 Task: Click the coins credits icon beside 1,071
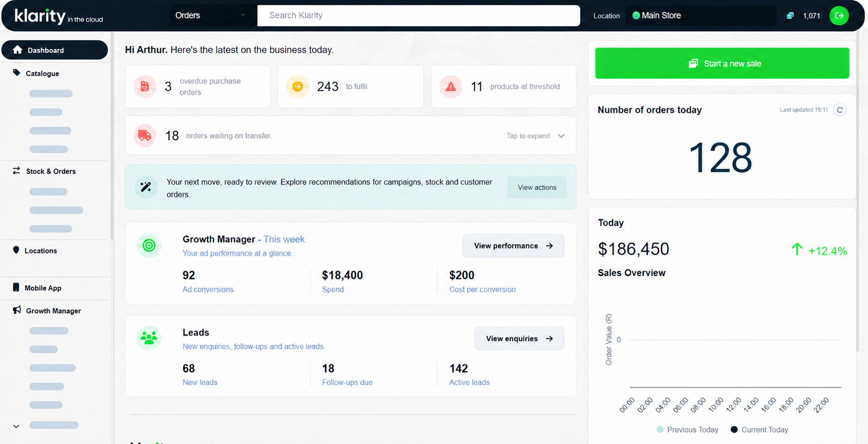pyautogui.click(x=790, y=16)
